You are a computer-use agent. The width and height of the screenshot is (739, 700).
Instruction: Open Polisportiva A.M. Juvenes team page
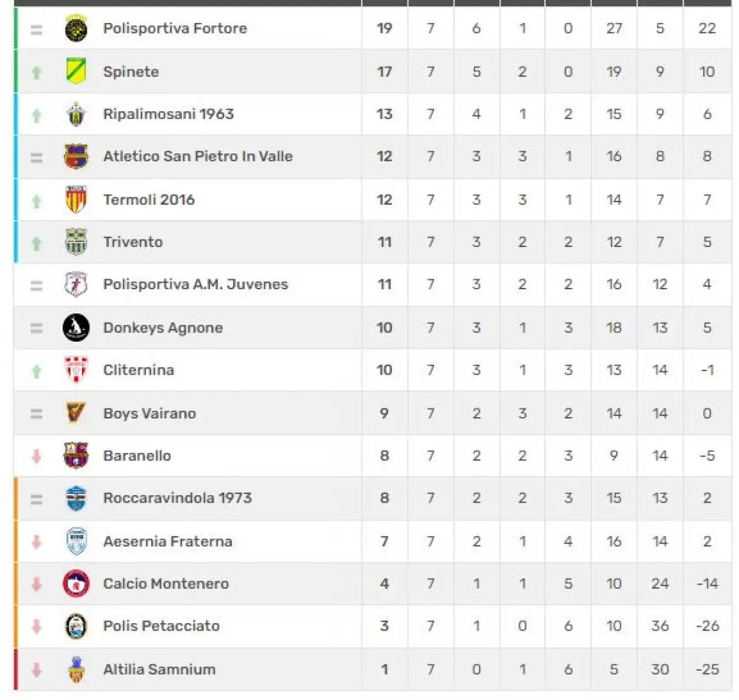[195, 284]
